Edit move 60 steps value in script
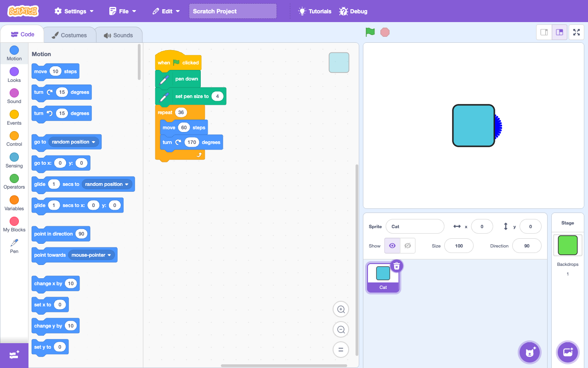The width and height of the screenshot is (588, 368). [184, 127]
